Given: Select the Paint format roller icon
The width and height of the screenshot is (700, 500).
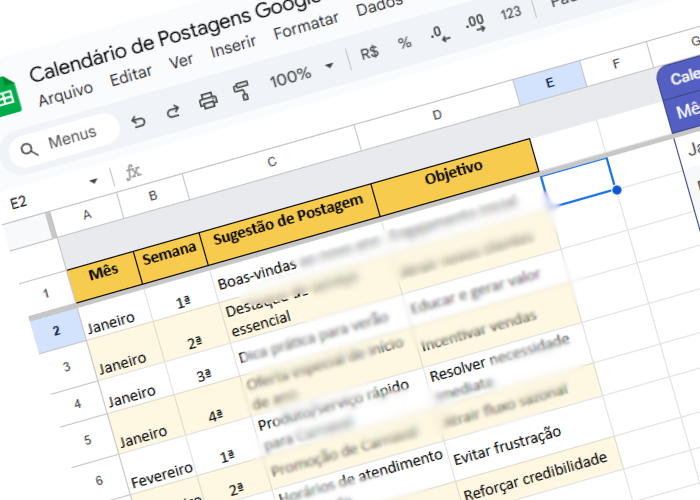Looking at the screenshot, I should (242, 90).
